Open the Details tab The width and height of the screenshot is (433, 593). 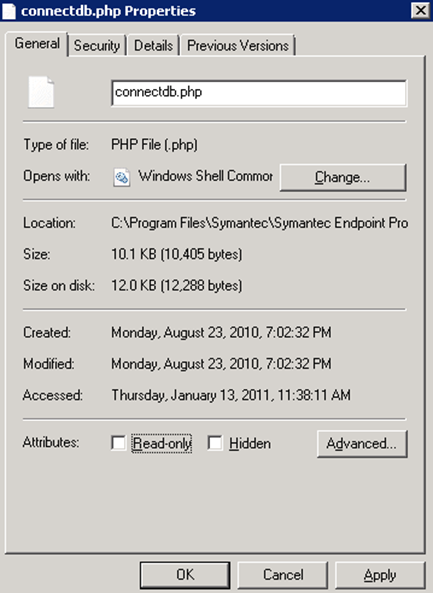[153, 46]
